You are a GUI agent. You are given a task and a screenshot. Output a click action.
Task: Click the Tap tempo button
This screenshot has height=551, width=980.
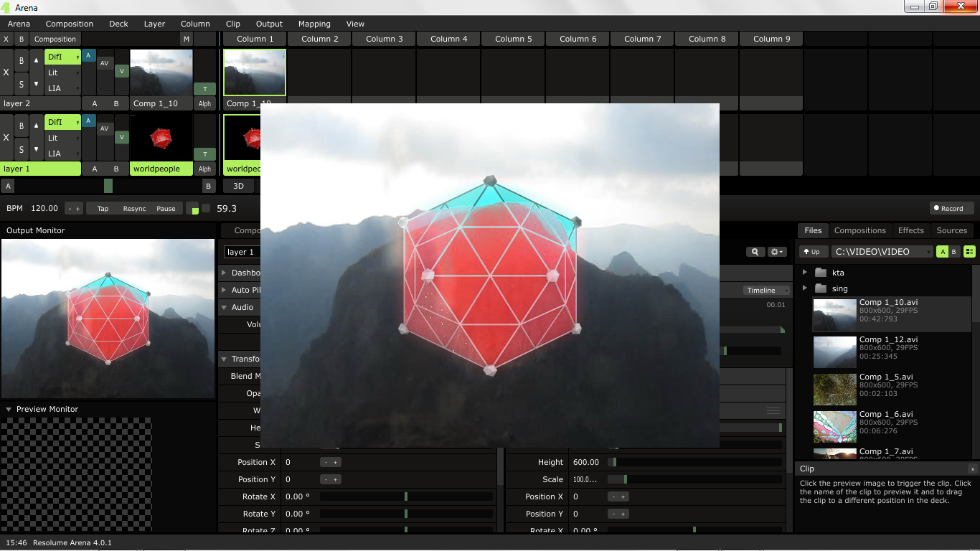pos(103,209)
